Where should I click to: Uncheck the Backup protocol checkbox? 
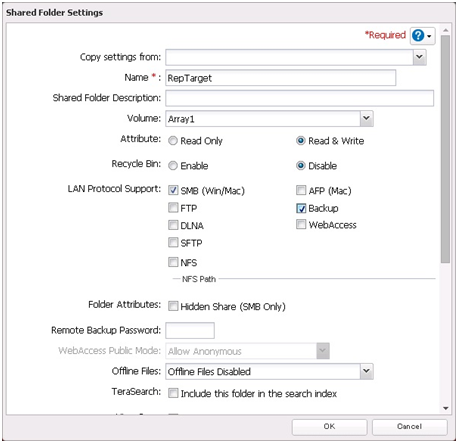301,208
